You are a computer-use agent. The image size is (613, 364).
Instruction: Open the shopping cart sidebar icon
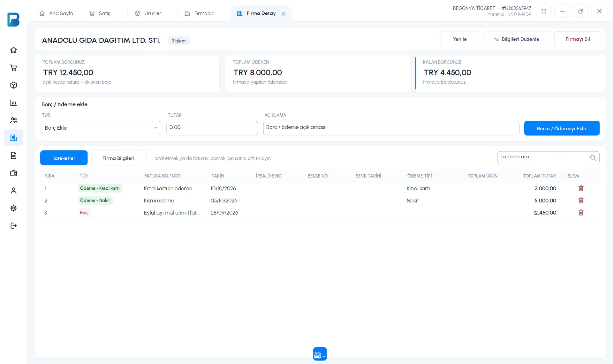tap(13, 68)
